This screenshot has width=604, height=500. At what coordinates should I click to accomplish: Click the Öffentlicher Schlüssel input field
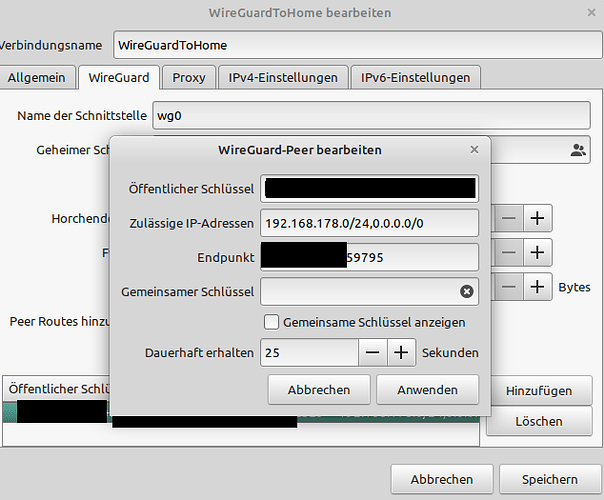click(369, 188)
